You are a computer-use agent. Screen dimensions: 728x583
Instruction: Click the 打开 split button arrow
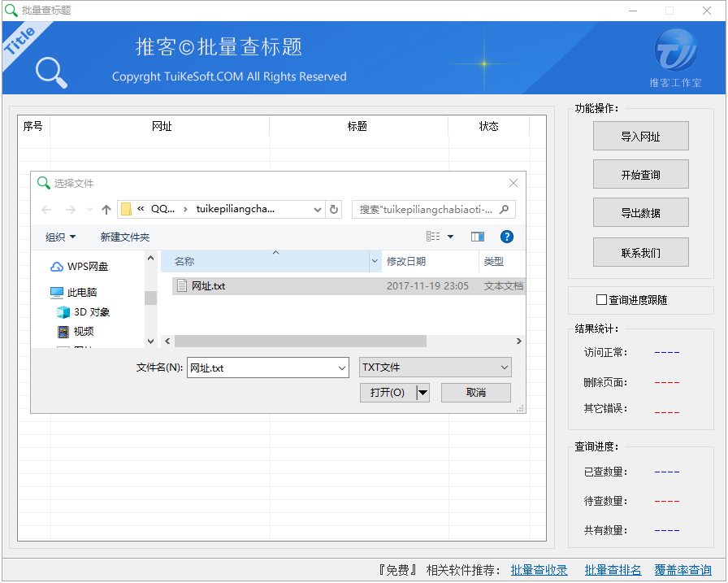[x=422, y=393]
